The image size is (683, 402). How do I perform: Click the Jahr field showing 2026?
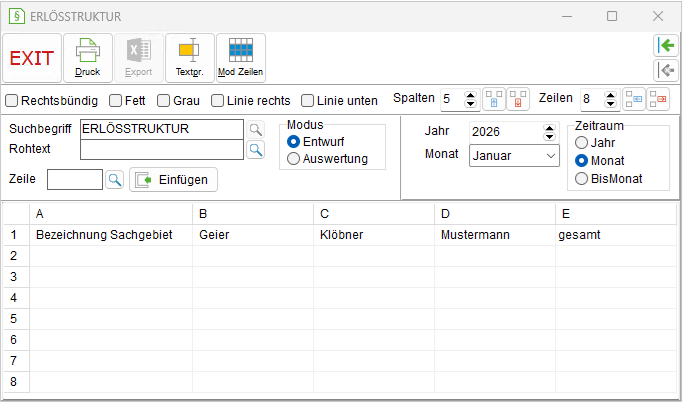point(506,132)
